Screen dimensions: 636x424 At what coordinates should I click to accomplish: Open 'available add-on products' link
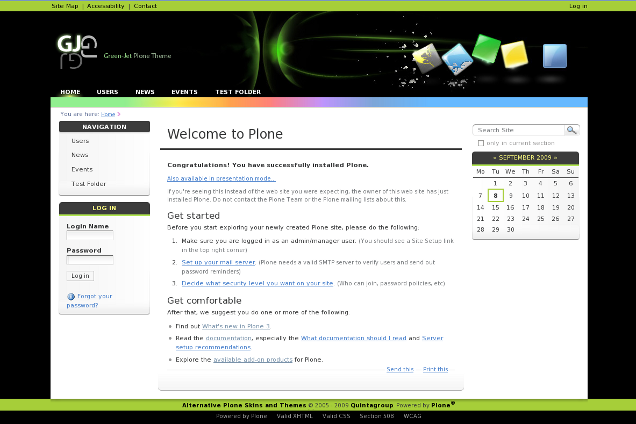[x=253, y=359]
